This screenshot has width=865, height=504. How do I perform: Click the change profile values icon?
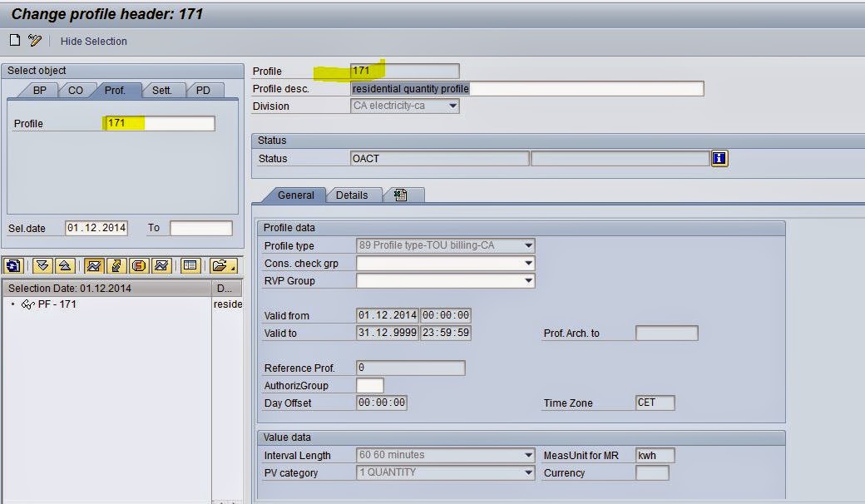coord(116,264)
